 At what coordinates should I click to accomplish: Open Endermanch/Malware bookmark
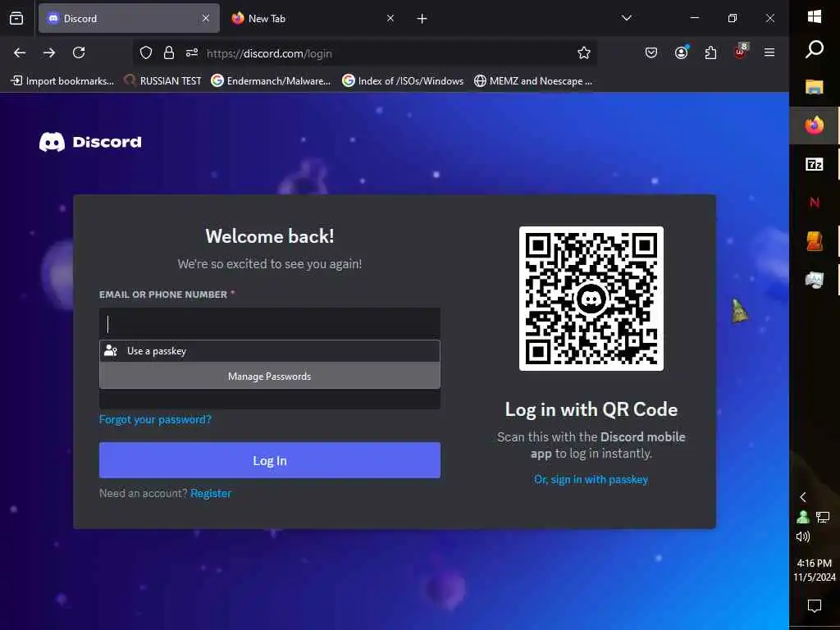point(271,81)
